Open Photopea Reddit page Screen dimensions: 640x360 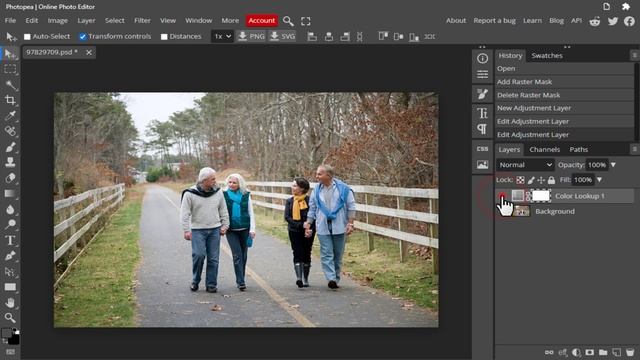point(595,21)
